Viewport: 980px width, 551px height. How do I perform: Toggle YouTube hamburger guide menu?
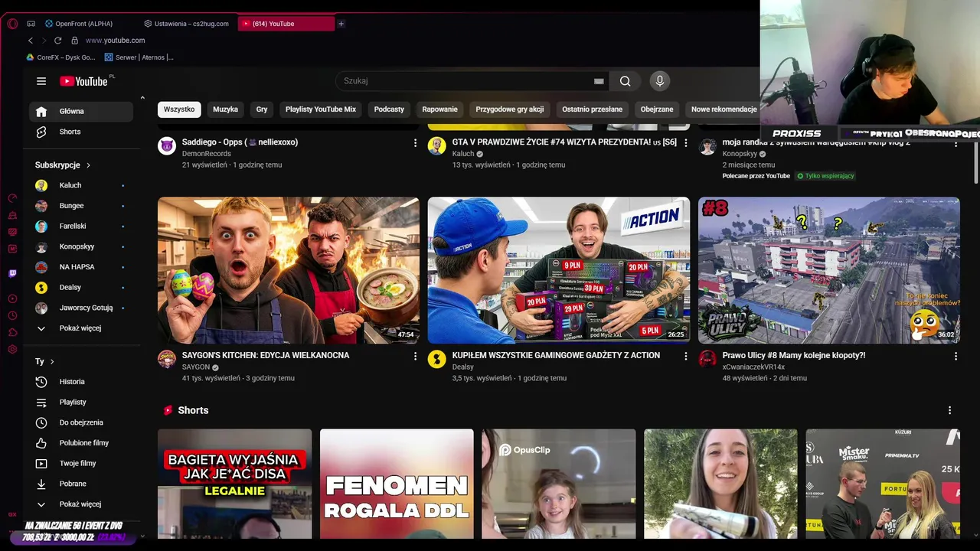click(x=41, y=81)
